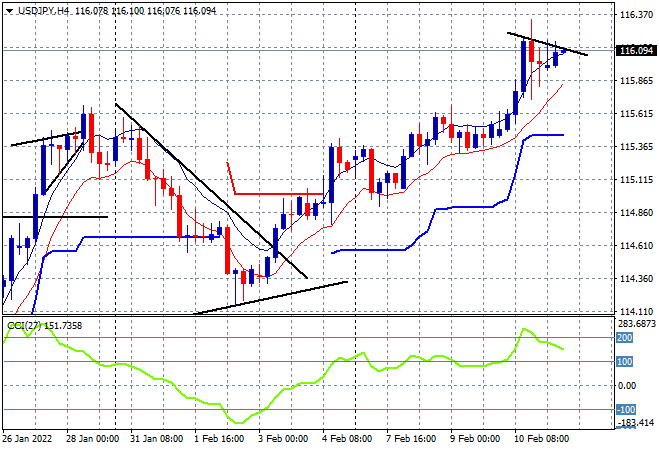Click the 116.370 price scale label

click(636, 15)
